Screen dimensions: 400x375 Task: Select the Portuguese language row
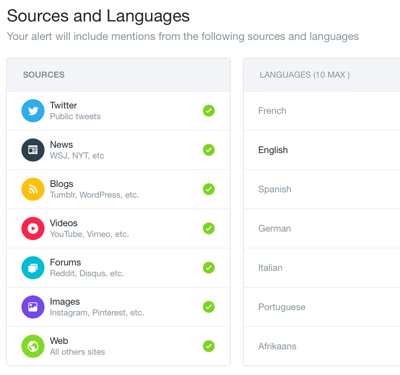[x=322, y=307]
